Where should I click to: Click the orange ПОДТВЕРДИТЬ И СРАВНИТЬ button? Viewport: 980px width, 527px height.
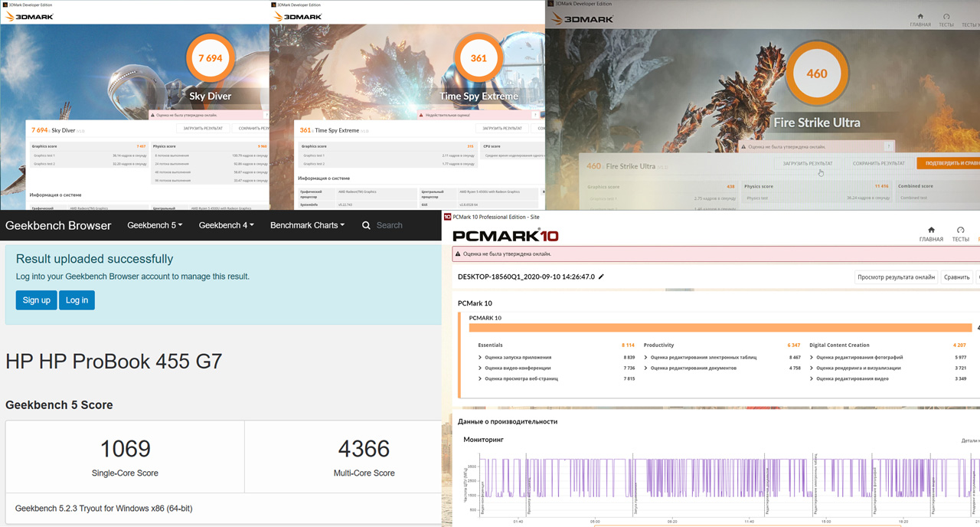[x=949, y=163]
